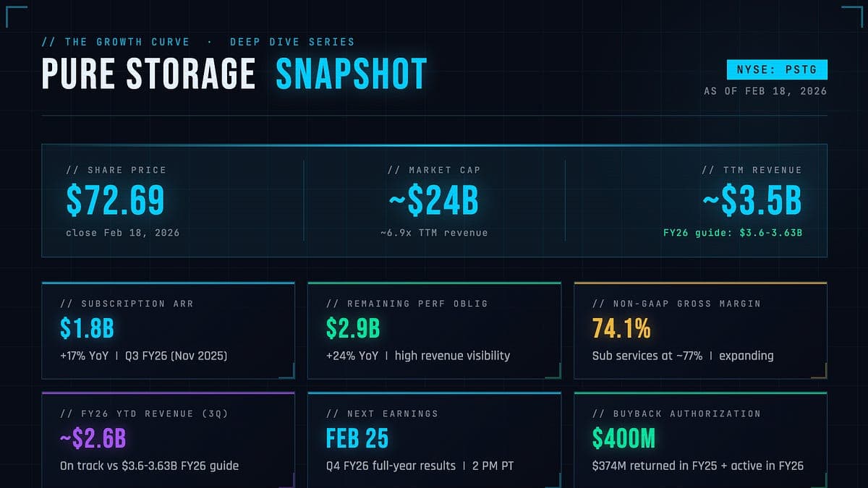This screenshot has width=868, height=488.
Task: Open the FEB 25 next earnings date
Action: click(x=357, y=438)
